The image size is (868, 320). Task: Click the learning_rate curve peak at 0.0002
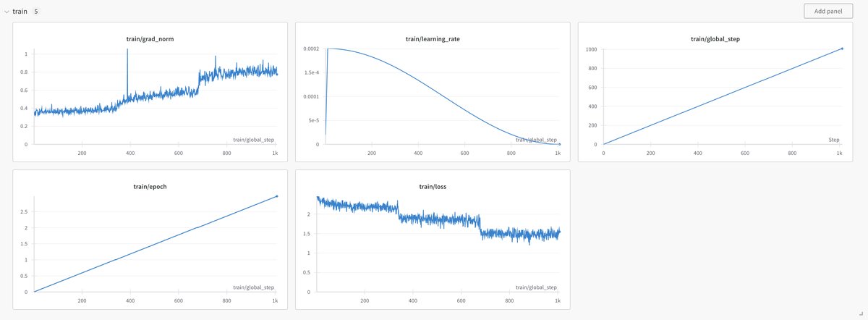point(334,49)
